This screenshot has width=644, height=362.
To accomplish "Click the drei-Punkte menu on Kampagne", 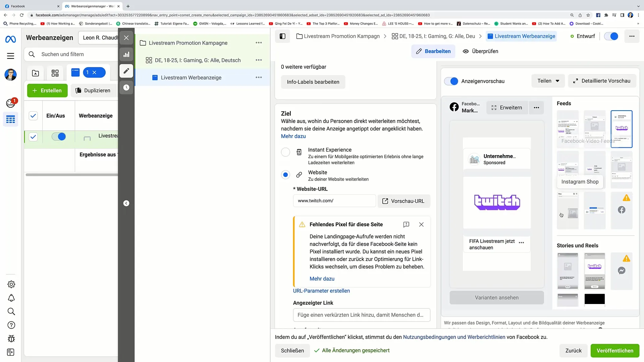I will (260, 43).
